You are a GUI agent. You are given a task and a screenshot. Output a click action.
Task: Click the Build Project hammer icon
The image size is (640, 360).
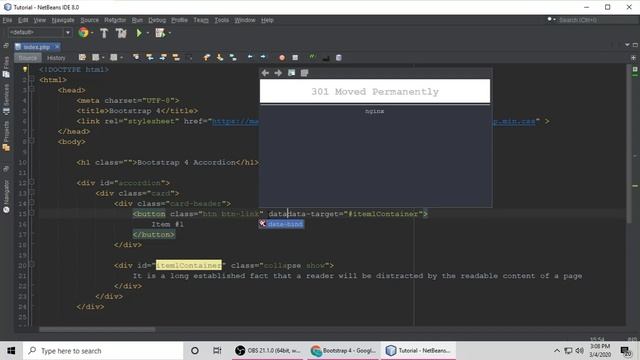[x=104, y=33]
